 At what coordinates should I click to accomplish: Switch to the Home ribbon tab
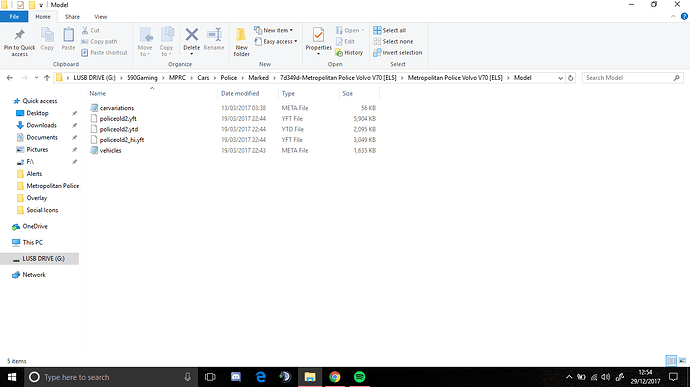[43, 17]
